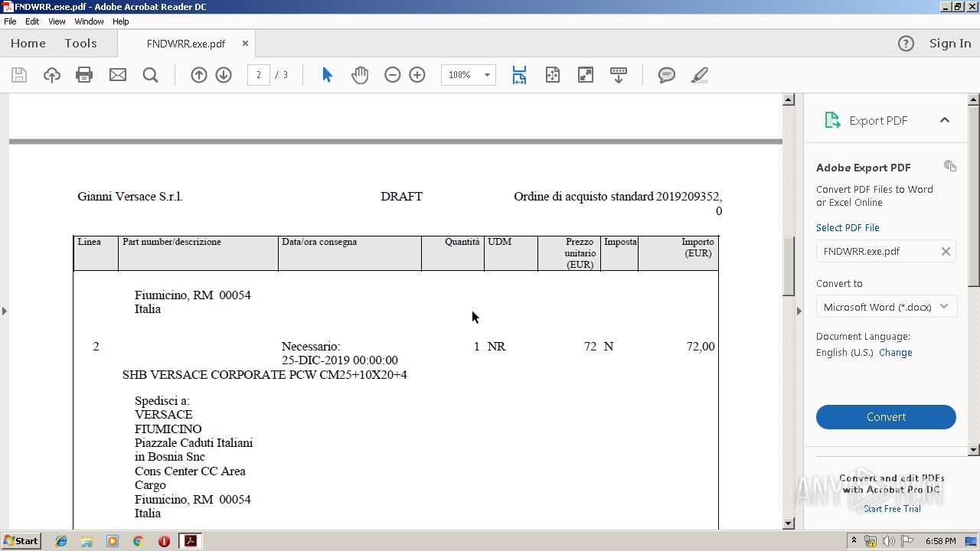Click the Sign In link
This screenshot has width=980, height=551.
coord(950,44)
